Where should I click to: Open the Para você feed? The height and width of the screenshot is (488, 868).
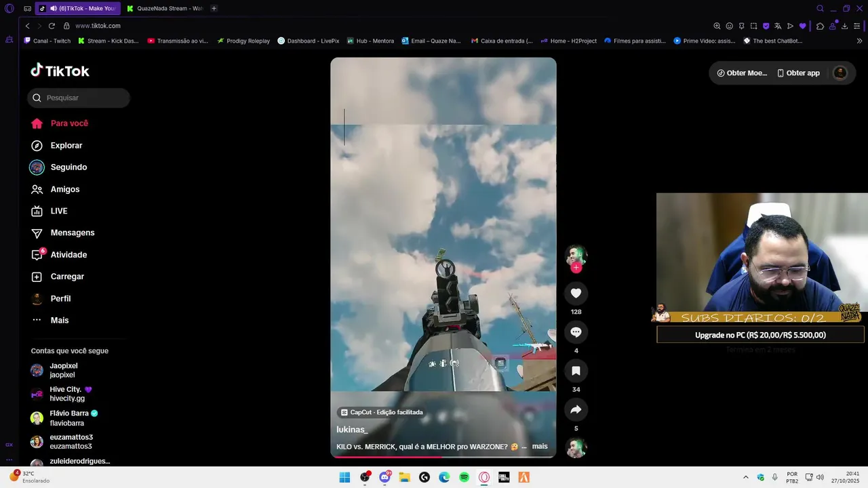point(60,123)
